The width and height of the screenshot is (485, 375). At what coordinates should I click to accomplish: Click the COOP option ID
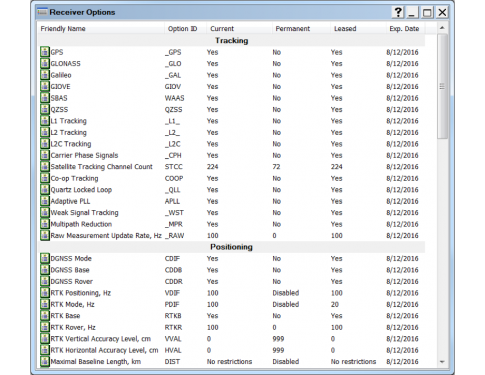(x=174, y=178)
